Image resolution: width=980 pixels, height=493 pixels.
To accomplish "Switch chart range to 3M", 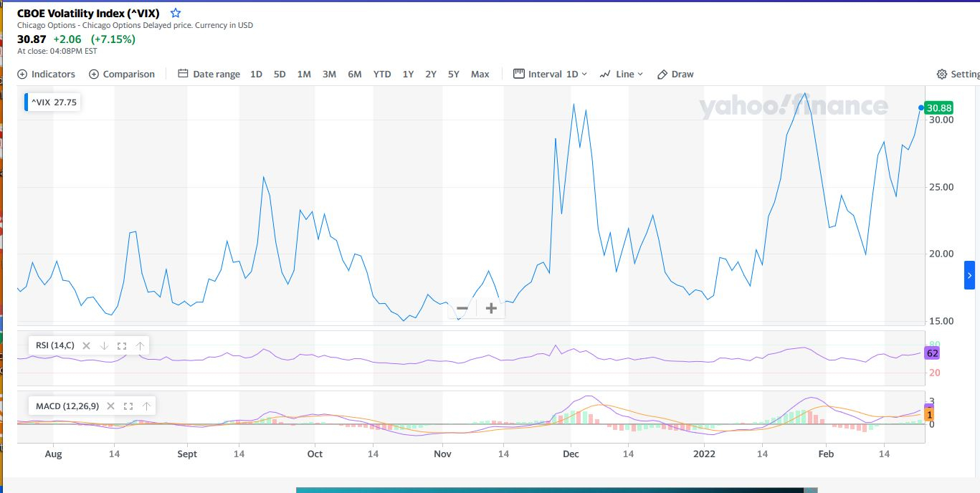I will pos(329,74).
